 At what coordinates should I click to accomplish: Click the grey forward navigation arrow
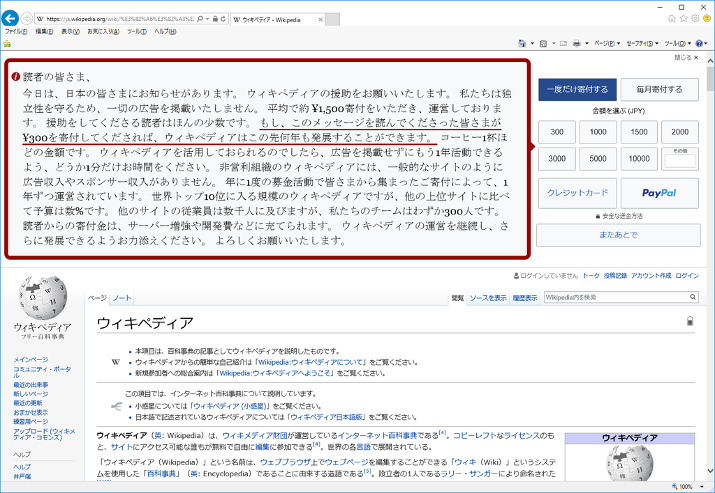click(26, 19)
